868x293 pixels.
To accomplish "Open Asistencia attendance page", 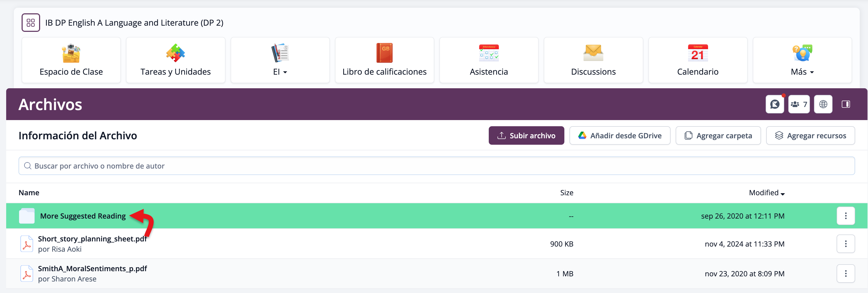I will point(489,60).
